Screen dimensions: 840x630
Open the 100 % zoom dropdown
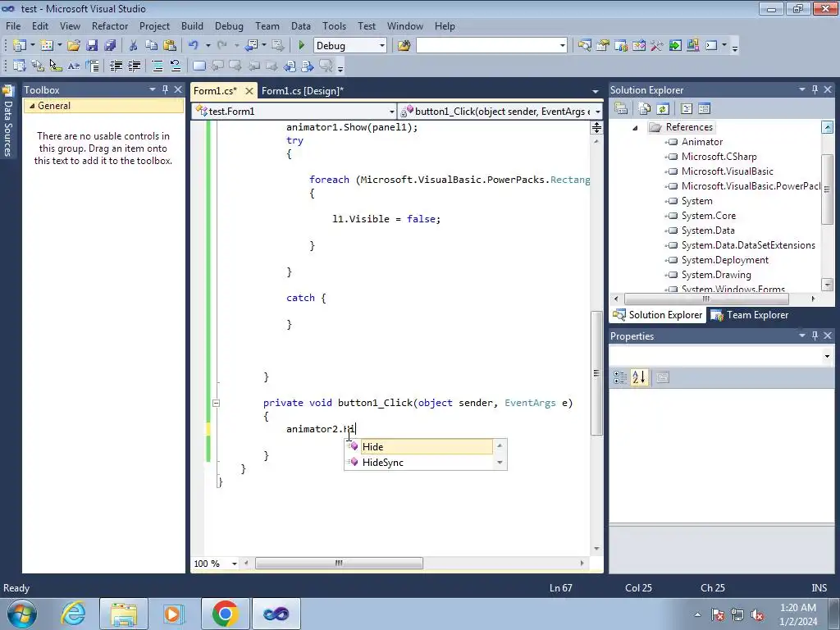tap(234, 564)
